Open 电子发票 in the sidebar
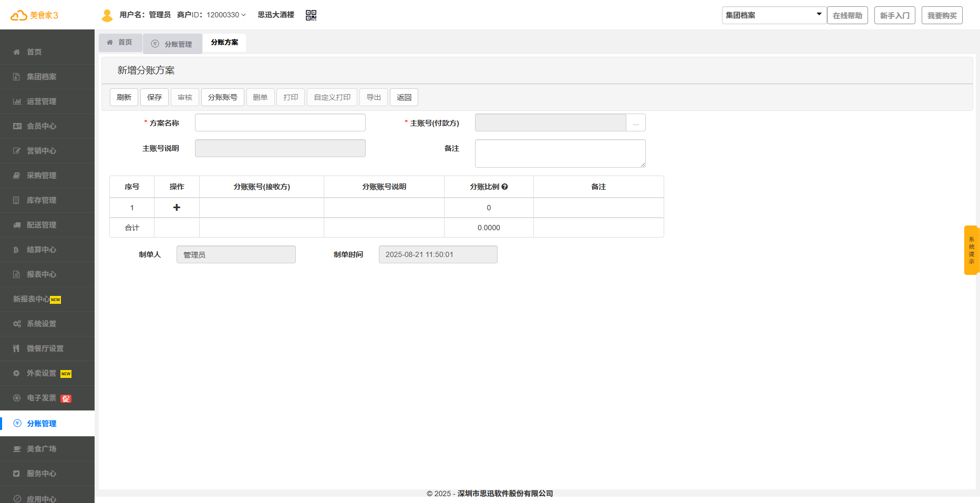The width and height of the screenshot is (980, 503). (42, 398)
